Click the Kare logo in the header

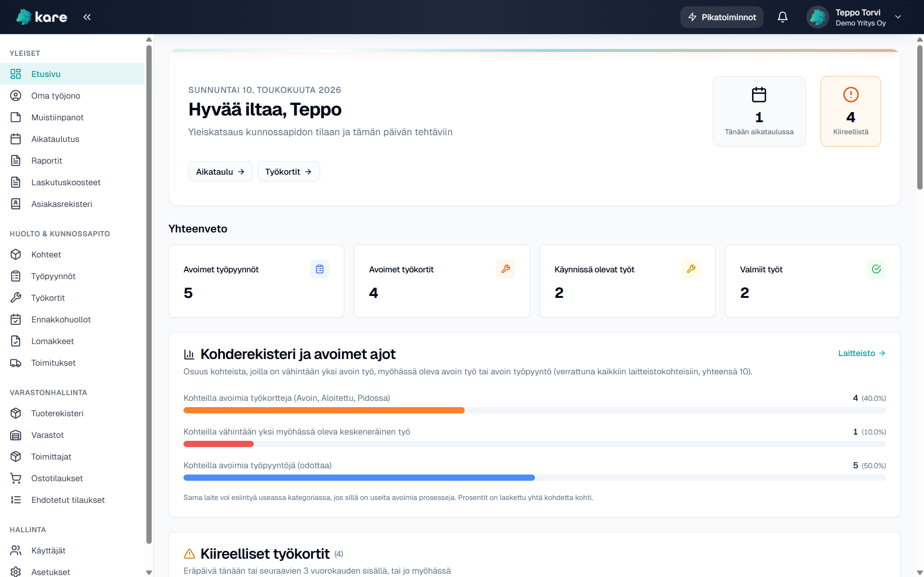tap(41, 17)
